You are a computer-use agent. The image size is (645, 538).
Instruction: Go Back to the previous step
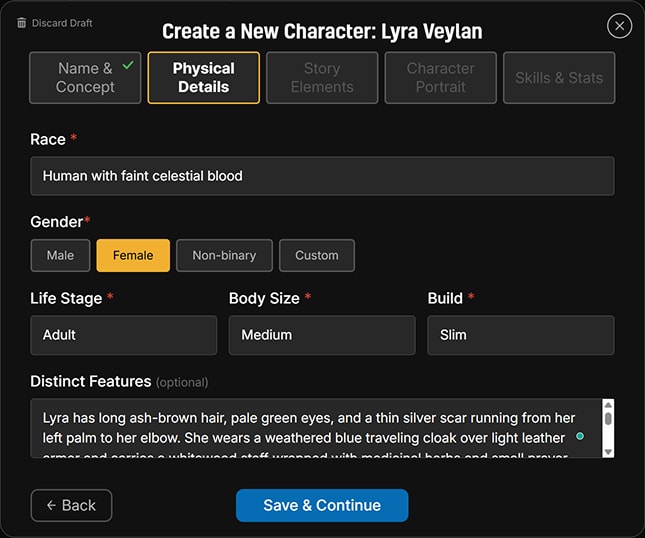pos(71,505)
